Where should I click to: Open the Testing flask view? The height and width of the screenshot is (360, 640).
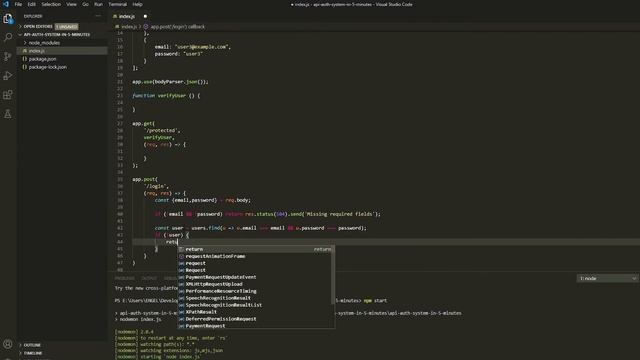[8, 114]
